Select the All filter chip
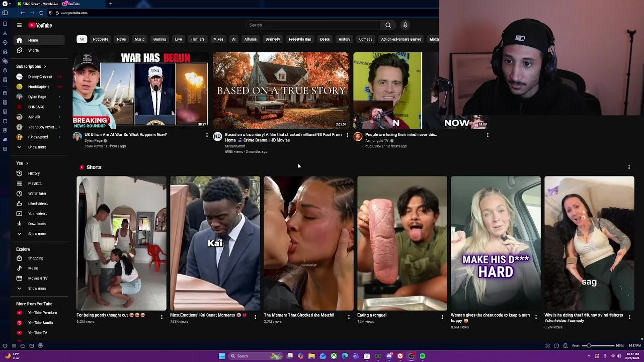 [x=82, y=39]
